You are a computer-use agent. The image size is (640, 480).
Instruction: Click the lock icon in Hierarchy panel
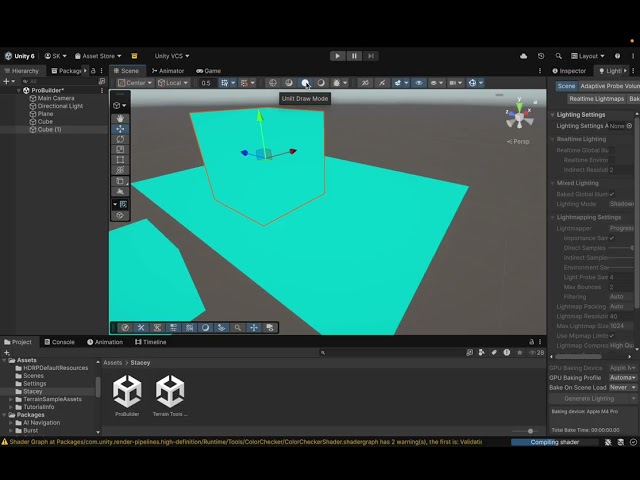pyautogui.click(x=93, y=71)
